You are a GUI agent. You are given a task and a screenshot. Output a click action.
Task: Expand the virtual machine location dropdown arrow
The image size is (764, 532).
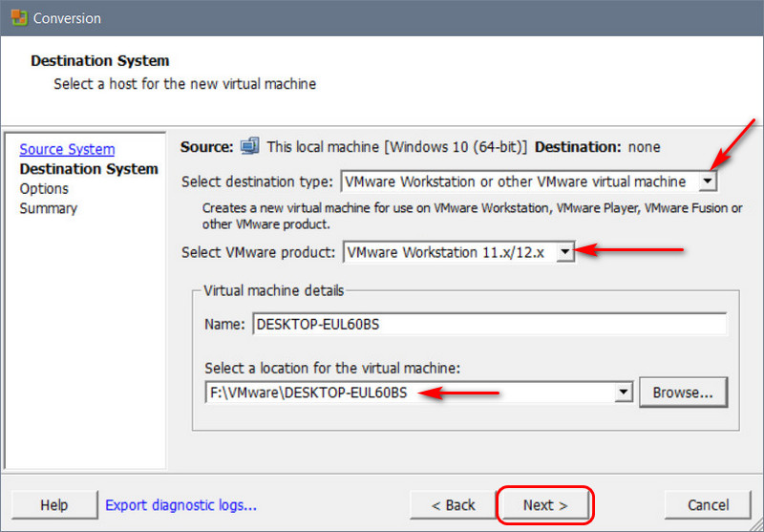coord(624,393)
